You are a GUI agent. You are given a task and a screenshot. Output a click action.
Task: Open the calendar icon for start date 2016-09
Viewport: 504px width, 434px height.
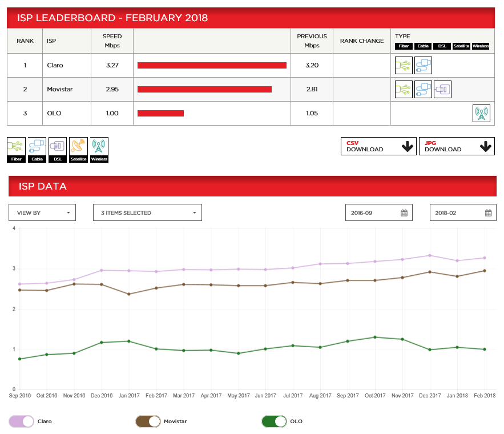[404, 213]
